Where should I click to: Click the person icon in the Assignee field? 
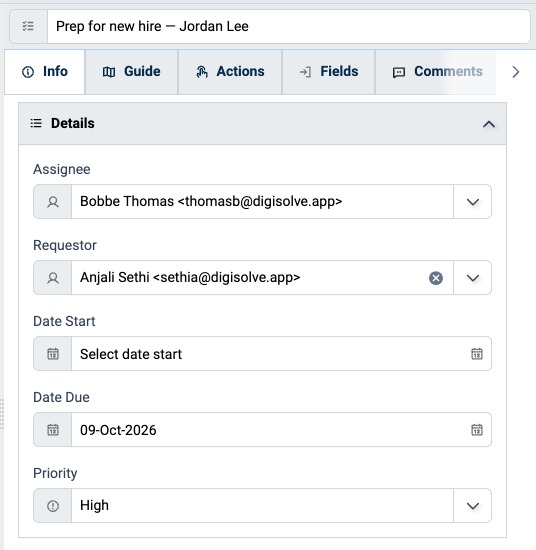click(53, 202)
